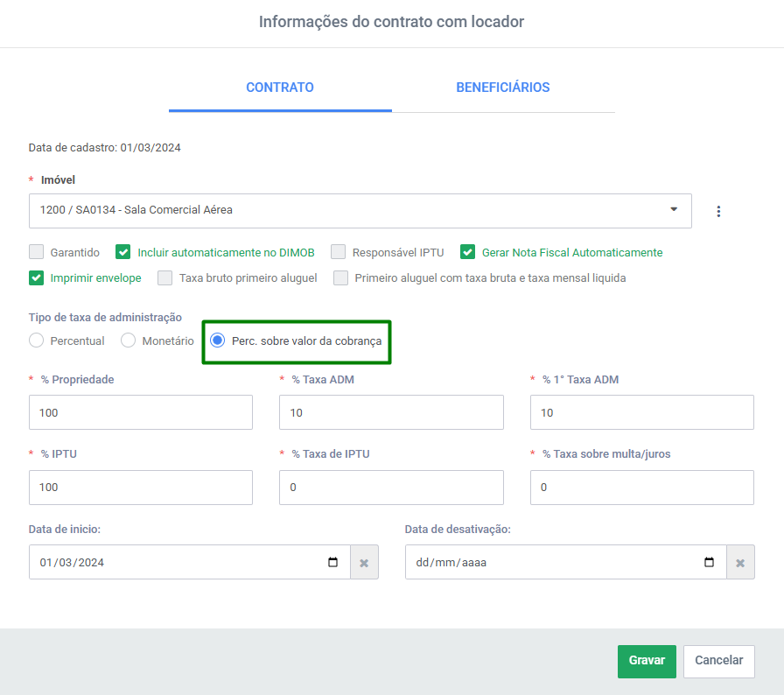
Task: Check the Responsável IPTU box
Action: tap(338, 252)
